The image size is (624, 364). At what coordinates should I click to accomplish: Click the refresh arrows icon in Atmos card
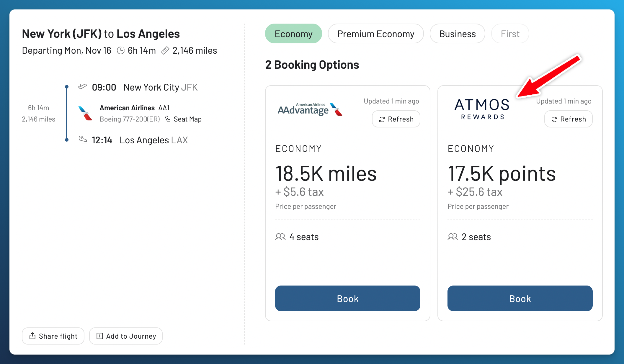[554, 119]
